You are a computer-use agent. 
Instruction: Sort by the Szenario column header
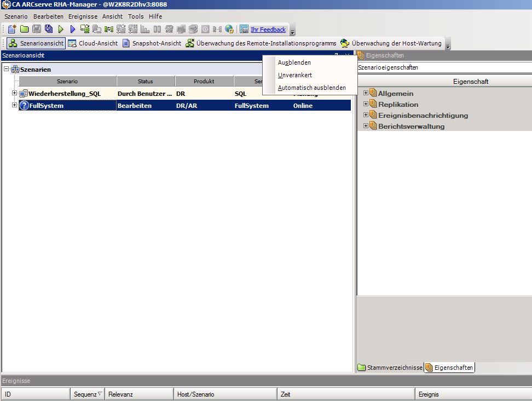pos(67,81)
